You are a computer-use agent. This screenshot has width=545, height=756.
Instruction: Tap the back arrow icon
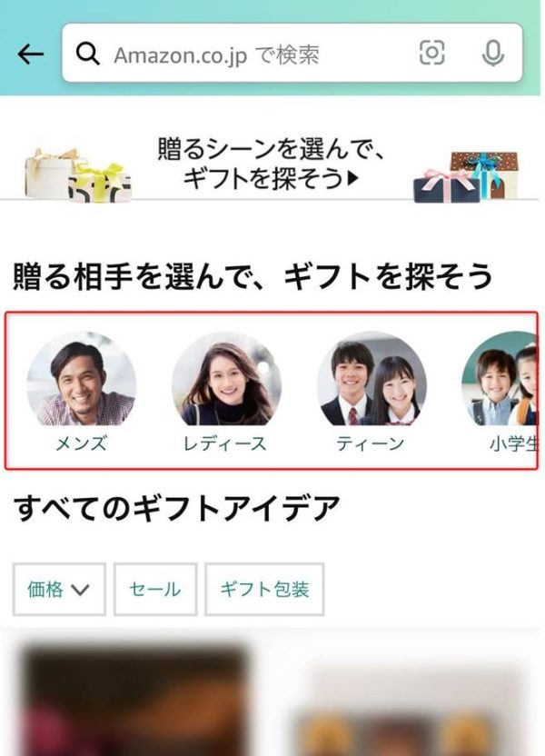tap(31, 54)
